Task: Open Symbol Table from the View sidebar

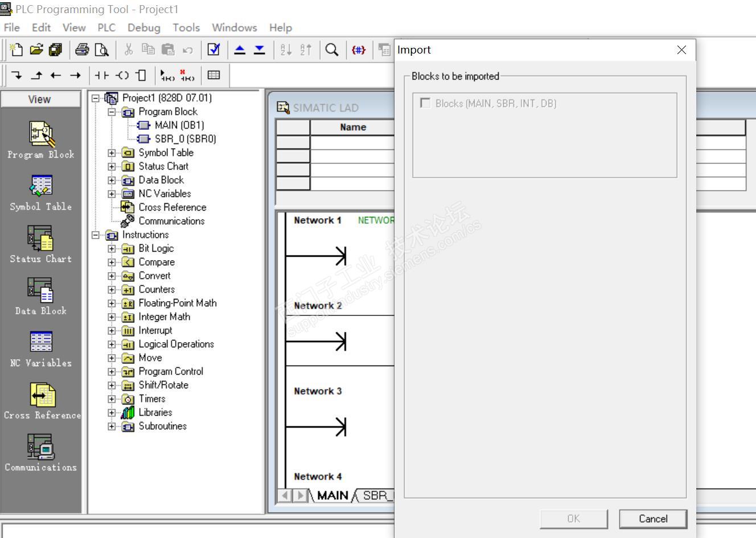Action: (40, 193)
